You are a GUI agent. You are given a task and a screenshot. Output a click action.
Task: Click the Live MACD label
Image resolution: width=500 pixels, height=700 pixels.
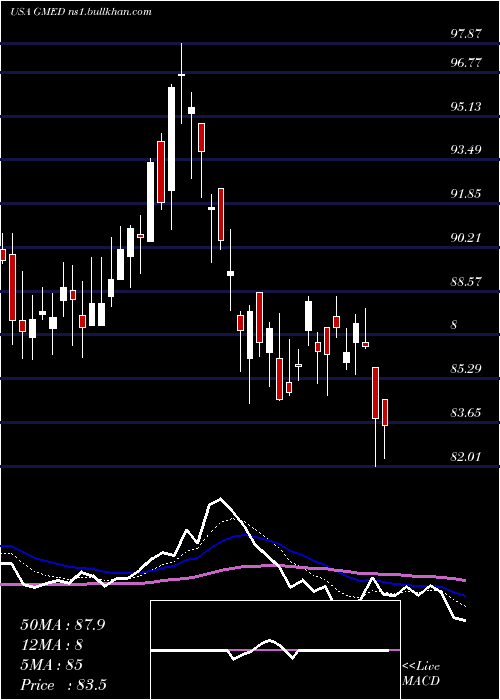pyautogui.click(x=421, y=674)
